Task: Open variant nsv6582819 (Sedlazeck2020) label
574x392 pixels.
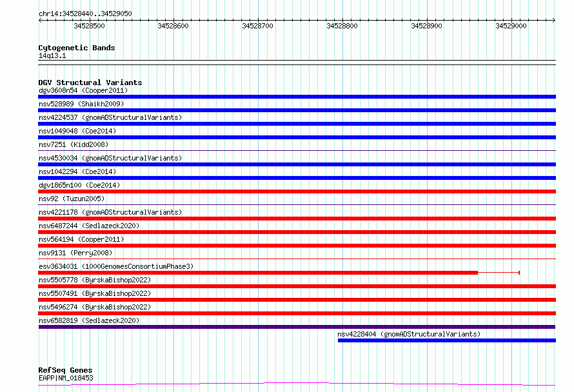Action: (x=89, y=320)
